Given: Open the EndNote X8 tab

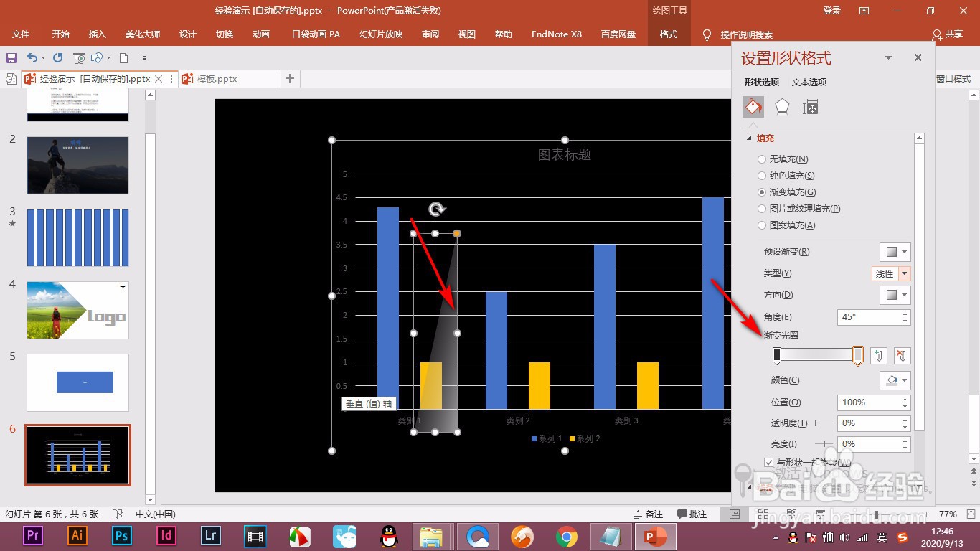Looking at the screenshot, I should pyautogui.click(x=557, y=34).
